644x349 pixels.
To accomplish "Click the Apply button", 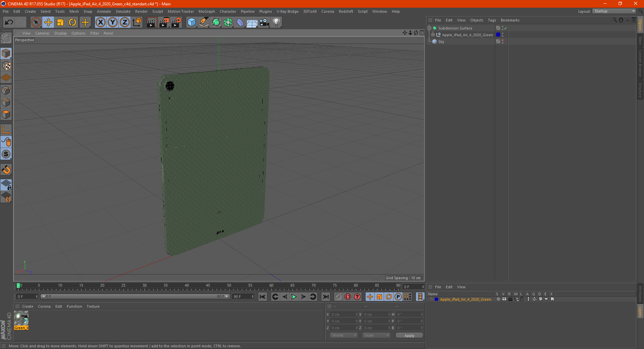I will 409,335.
